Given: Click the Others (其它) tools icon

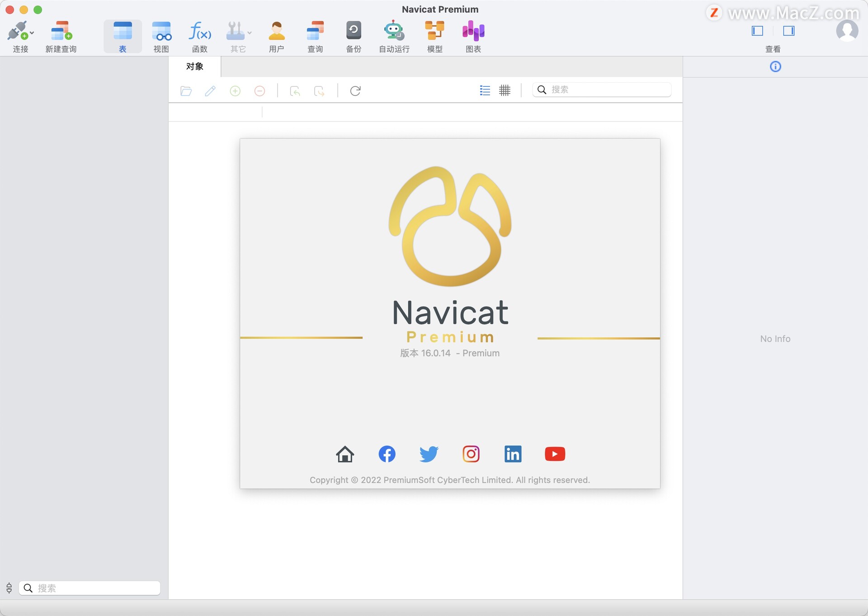Looking at the screenshot, I should (235, 31).
